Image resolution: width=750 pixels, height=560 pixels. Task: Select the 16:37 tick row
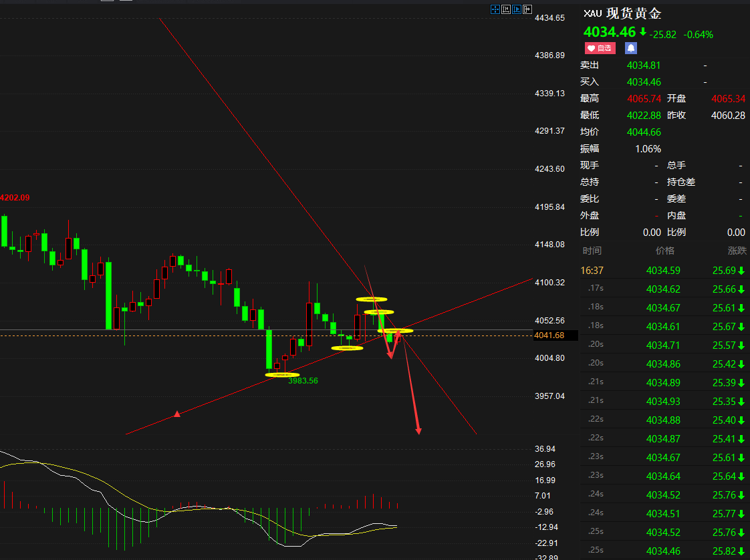[664, 271]
